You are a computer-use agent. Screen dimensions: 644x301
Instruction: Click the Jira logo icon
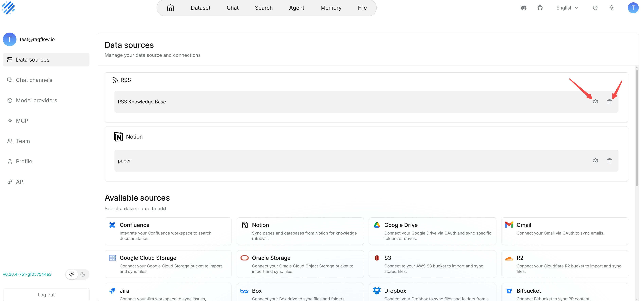tap(112, 291)
